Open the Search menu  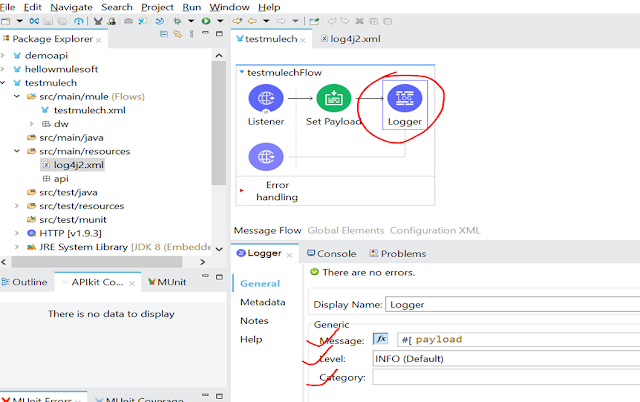117,7
